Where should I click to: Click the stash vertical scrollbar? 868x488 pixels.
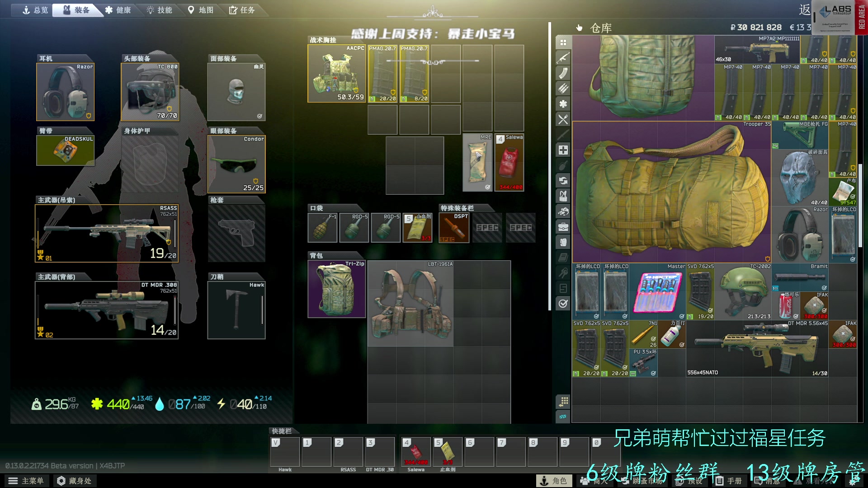[860, 206]
